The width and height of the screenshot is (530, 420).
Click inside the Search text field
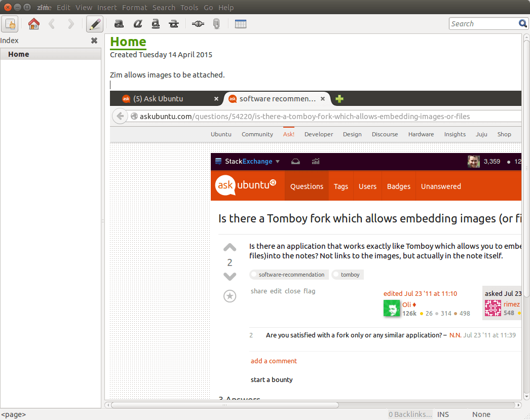coord(482,24)
